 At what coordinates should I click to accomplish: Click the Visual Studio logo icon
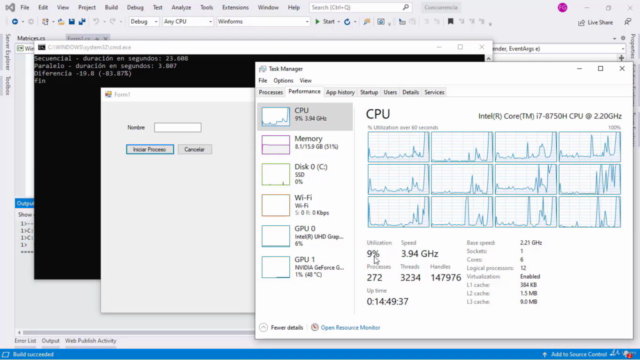click(x=10, y=7)
